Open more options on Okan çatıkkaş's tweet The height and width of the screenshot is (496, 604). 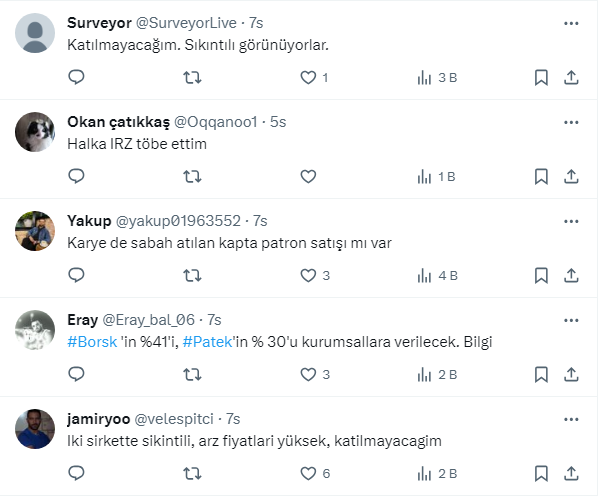(x=571, y=122)
